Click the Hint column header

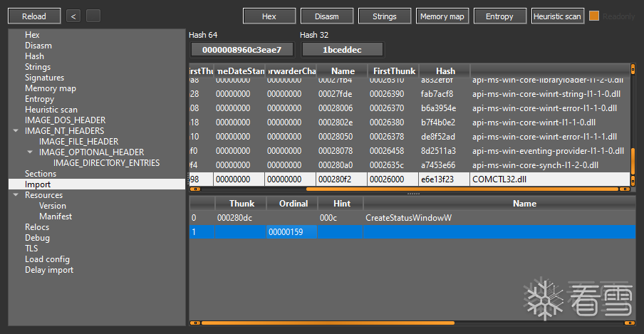click(x=341, y=204)
